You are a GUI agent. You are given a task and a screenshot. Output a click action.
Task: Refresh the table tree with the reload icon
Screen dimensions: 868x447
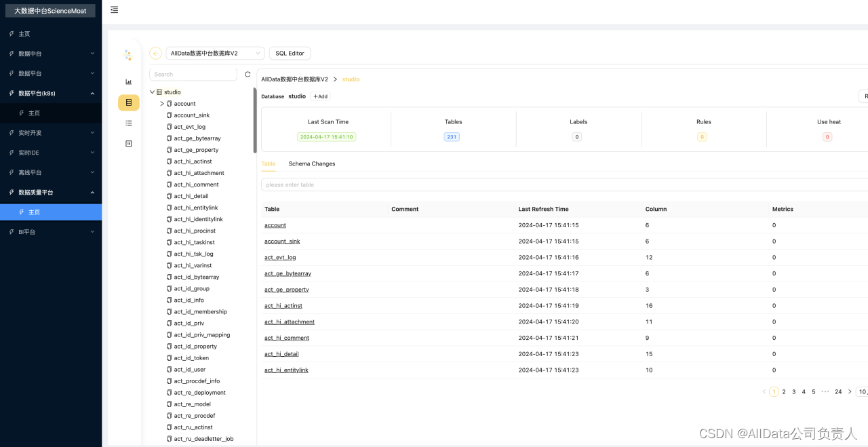248,75
